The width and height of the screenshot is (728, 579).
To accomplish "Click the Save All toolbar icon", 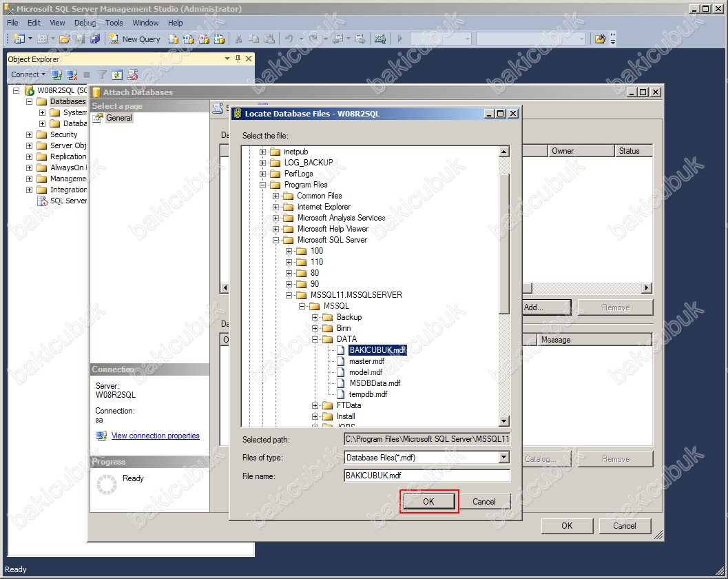I will [x=95, y=39].
